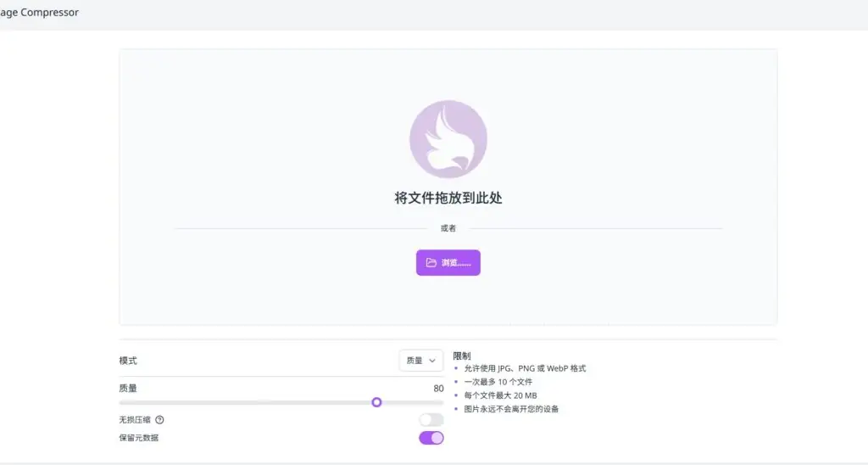Click the 浏览 browse button

click(x=448, y=263)
